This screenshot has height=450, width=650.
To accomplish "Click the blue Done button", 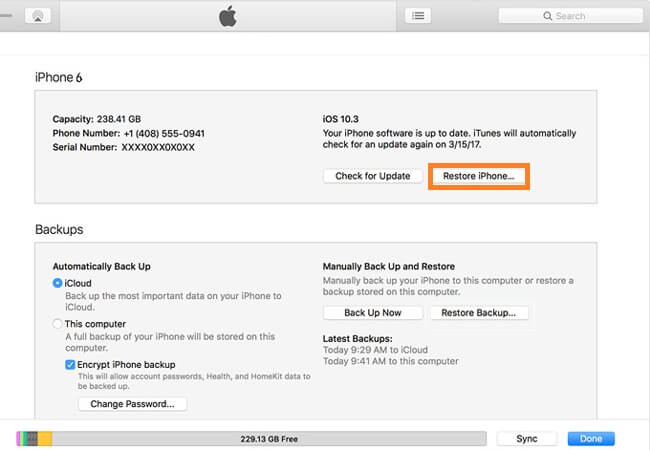I will pyautogui.click(x=590, y=439).
